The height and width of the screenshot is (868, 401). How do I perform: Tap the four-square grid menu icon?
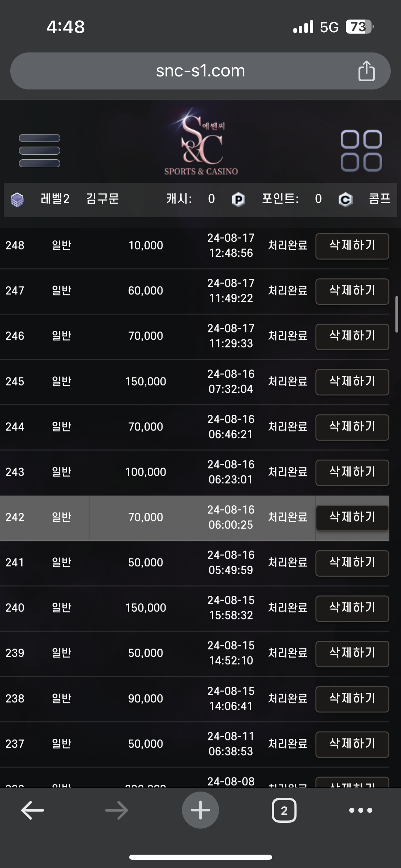[x=361, y=150]
